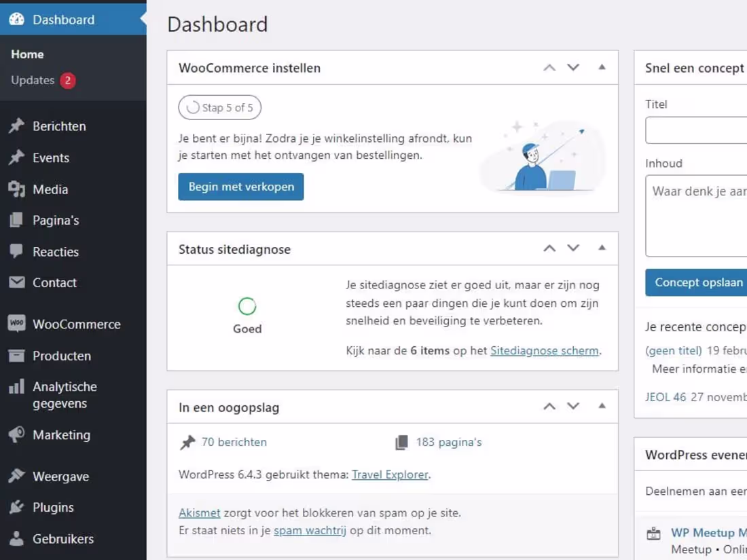Click the WooCommerce Woo logo icon
This screenshot has height=560, width=747.
click(17, 323)
